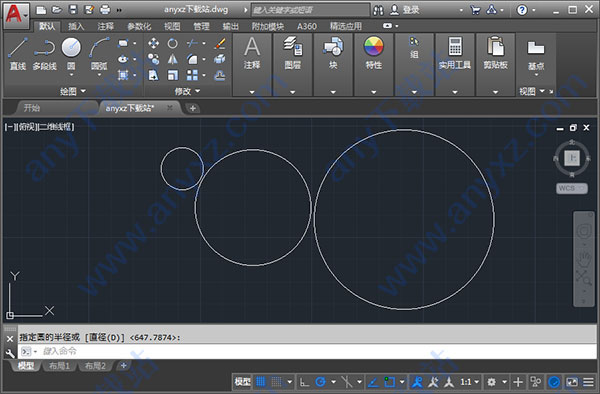Select the Explode tool icon
Viewport: 600px width, 394px height.
[x=220, y=59]
